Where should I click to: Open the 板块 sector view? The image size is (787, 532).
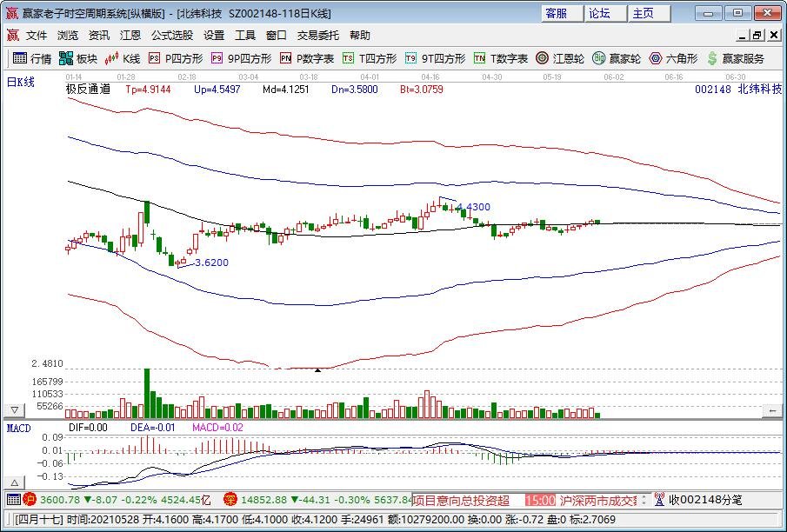[77, 59]
